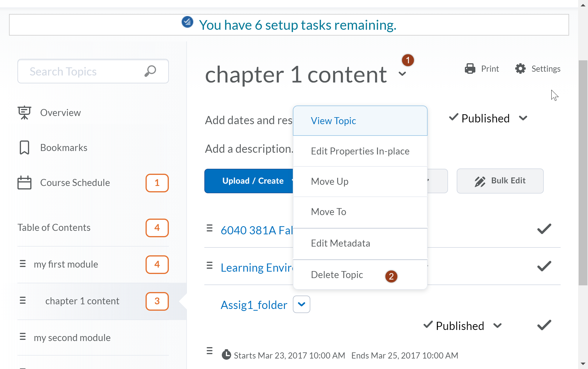This screenshot has width=588, height=369.
Task: Click the scrollbar down arrow
Action: [x=583, y=363]
